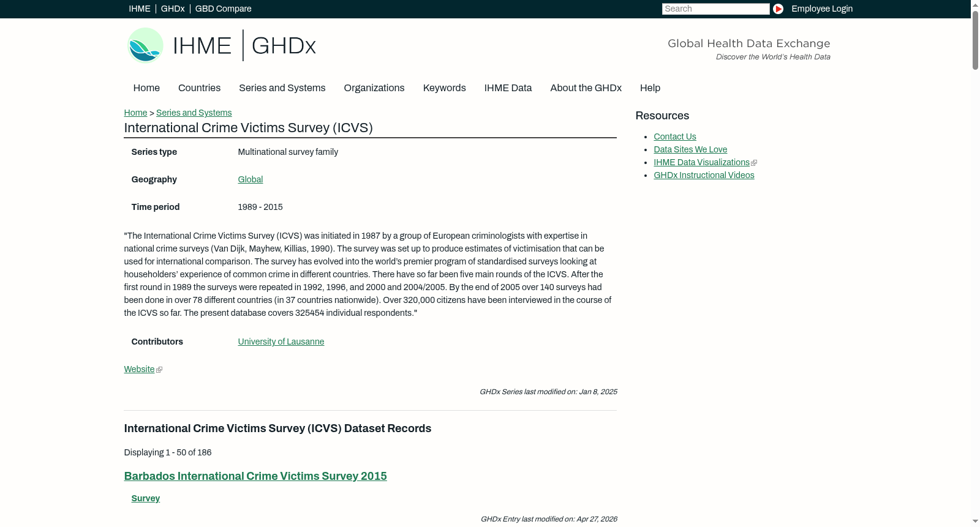980x527 pixels.
Task: Open GHDx link in top bar
Action: point(173,9)
